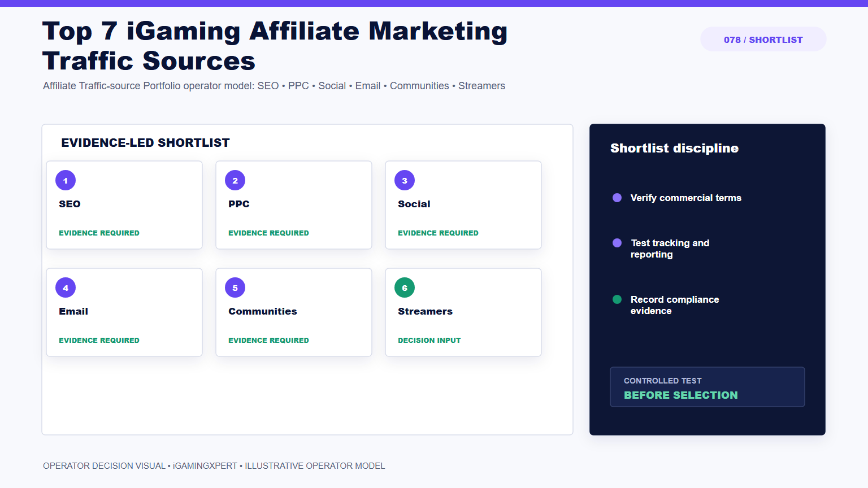Click the number 5 badge on Communities card
Screen dimensions: 868x488
point(235,288)
